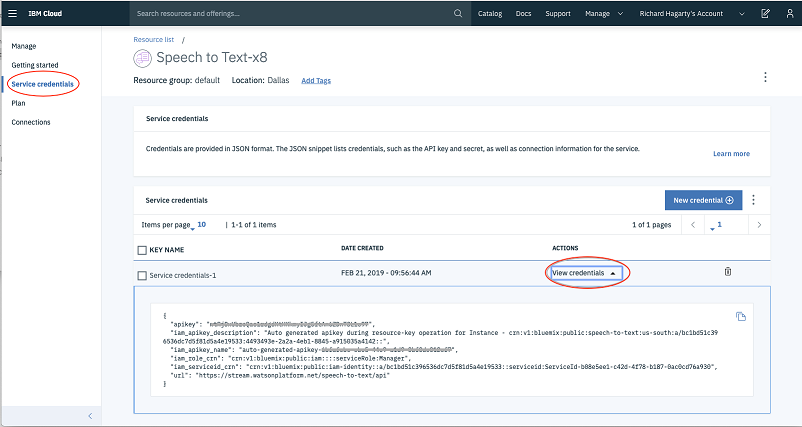
Task: Click the search magnifier icon in header
Action: pos(458,14)
